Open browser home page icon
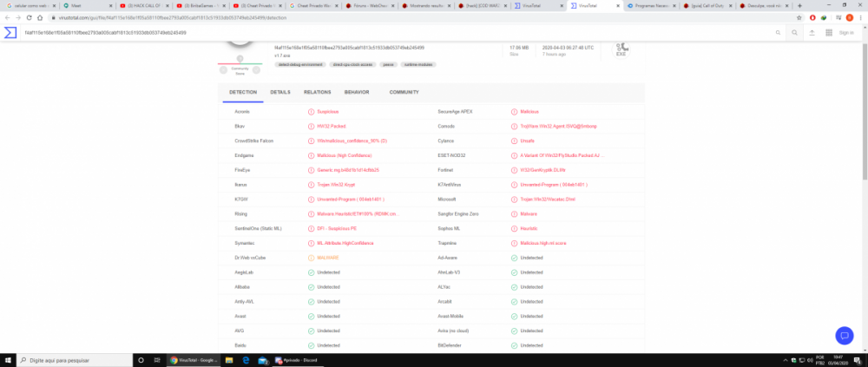Screen dimensions: 868x367 coord(40,17)
